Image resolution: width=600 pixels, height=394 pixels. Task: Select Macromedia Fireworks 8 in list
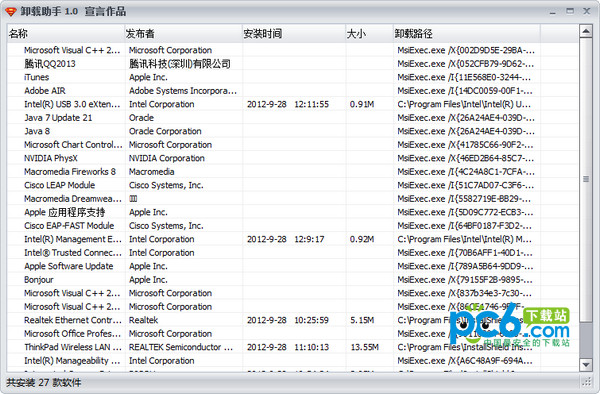292,172
